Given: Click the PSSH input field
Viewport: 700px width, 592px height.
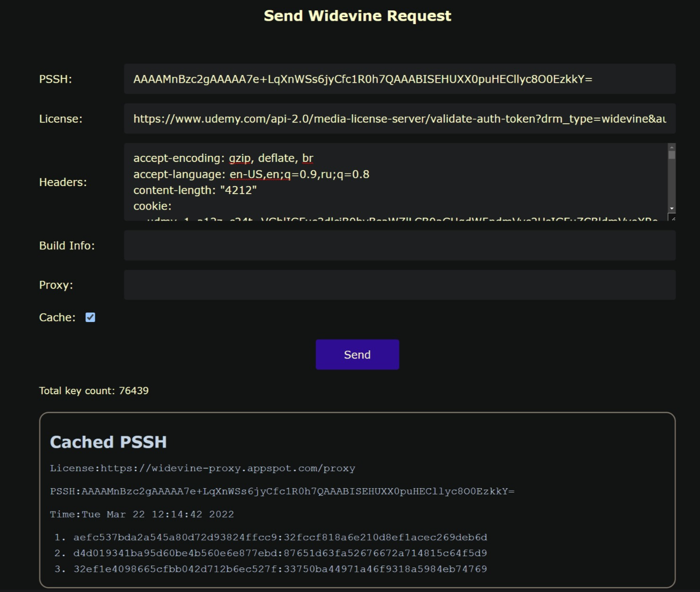Looking at the screenshot, I should coord(399,79).
